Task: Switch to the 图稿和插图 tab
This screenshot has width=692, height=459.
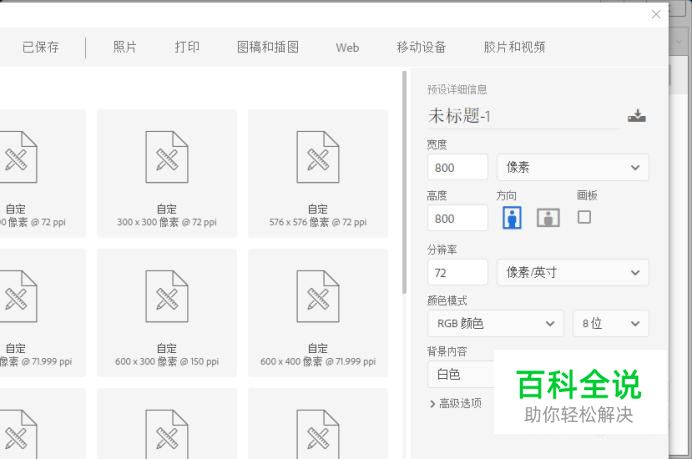Action: pyautogui.click(x=268, y=47)
